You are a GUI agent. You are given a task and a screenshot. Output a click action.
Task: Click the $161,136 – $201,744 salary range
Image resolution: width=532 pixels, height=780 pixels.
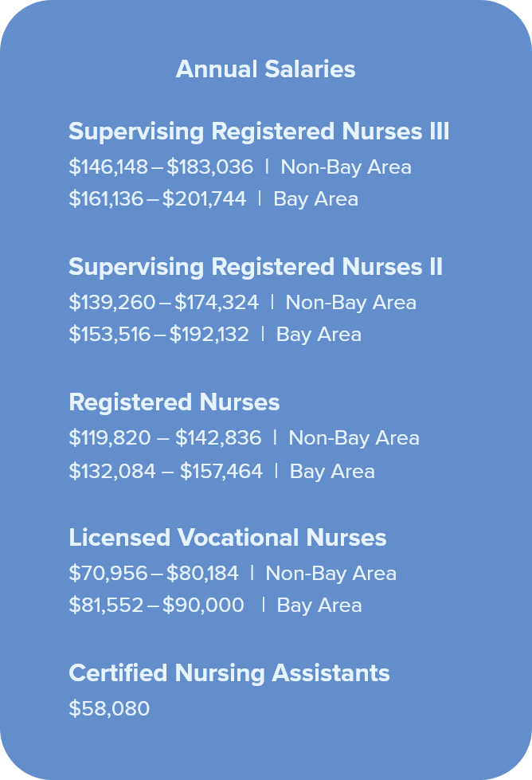pos(157,198)
